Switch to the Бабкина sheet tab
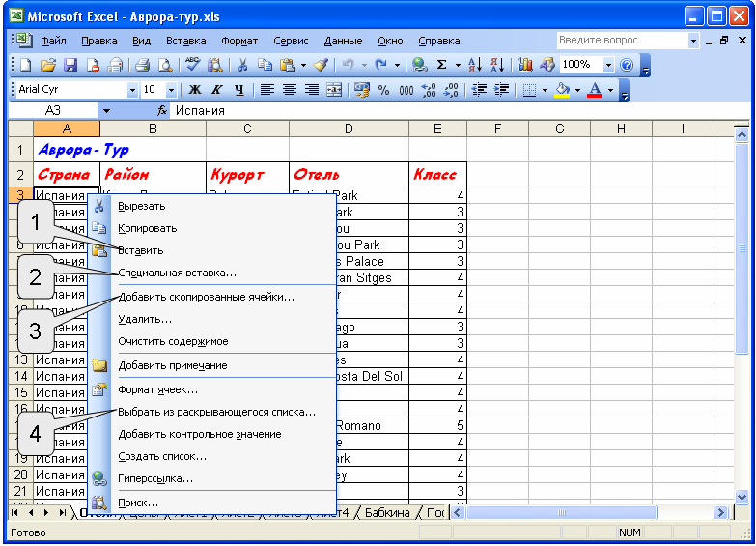Viewport: 756px width, 546px height. point(387,513)
